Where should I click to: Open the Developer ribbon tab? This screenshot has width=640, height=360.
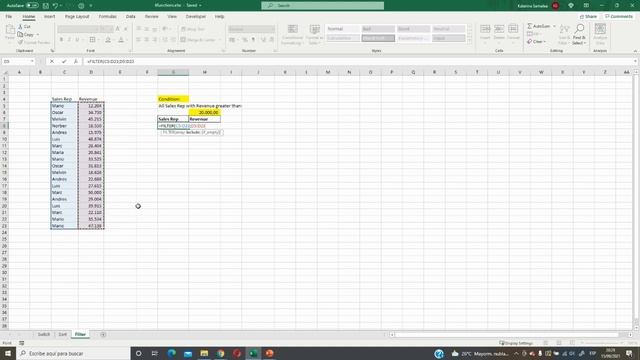196,16
